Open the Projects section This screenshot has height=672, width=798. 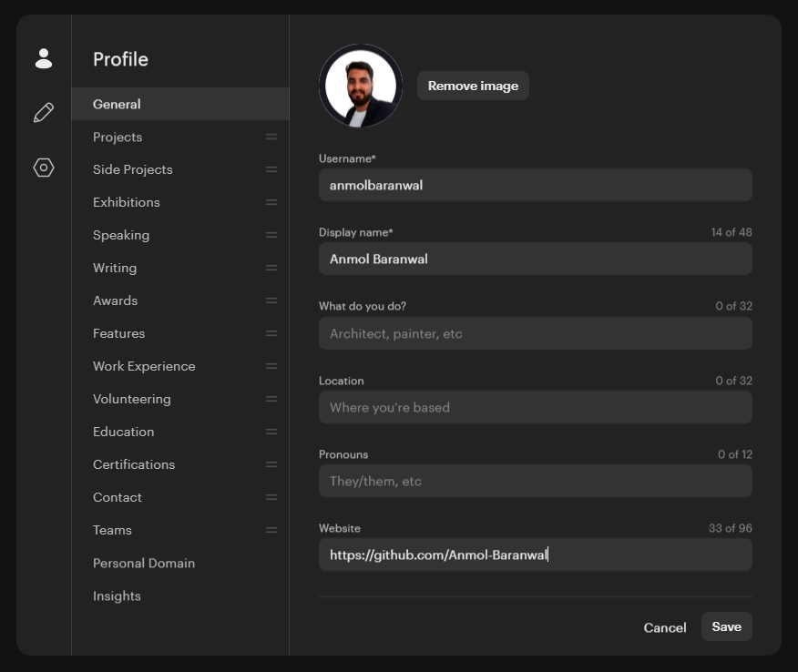pyautogui.click(x=180, y=137)
